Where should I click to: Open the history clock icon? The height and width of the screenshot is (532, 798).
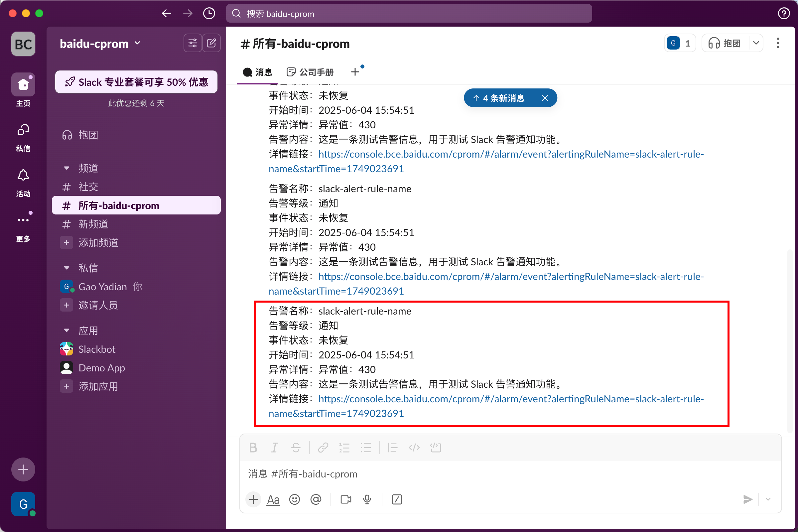pos(209,14)
